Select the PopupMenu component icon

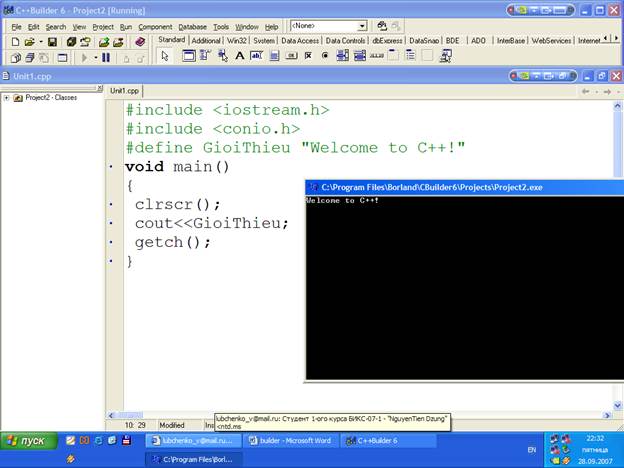(223, 56)
